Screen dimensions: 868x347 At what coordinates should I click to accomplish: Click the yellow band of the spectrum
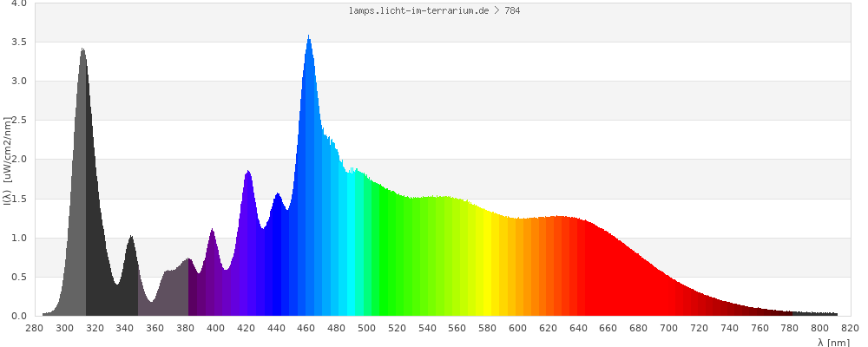click(486, 269)
